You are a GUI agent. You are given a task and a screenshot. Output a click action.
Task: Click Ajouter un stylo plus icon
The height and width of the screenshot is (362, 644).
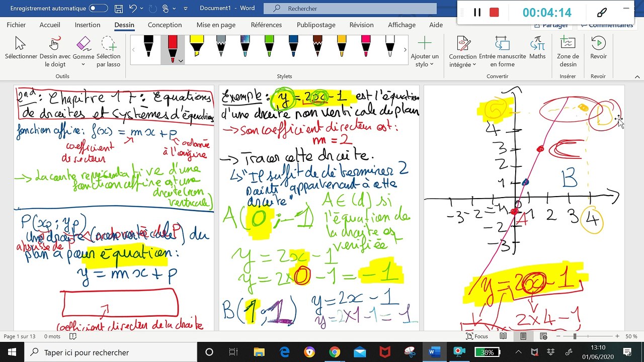pyautogui.click(x=425, y=43)
